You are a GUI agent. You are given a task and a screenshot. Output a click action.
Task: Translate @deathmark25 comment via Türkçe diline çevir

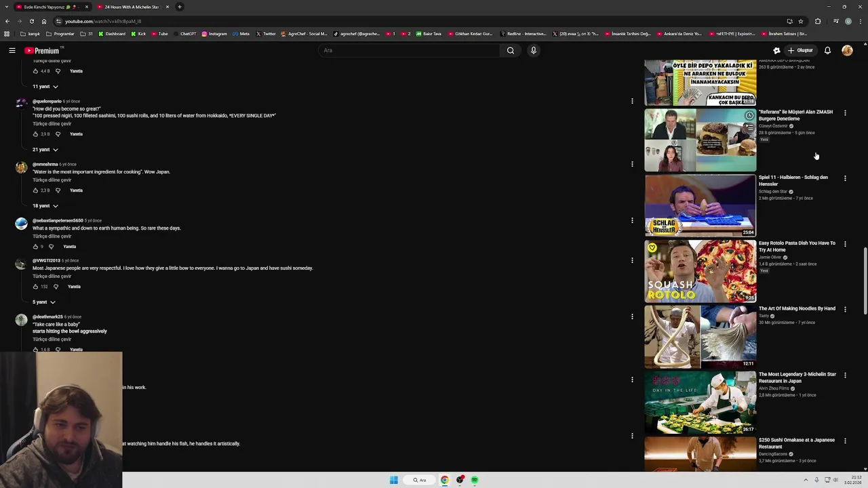pyautogui.click(x=52, y=340)
